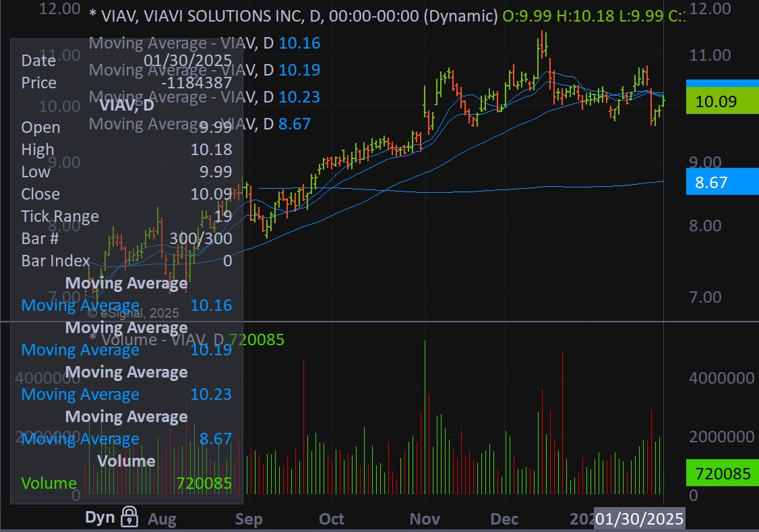
Task: Click the High row showing 10.18 in the data window
Action: [x=126, y=150]
